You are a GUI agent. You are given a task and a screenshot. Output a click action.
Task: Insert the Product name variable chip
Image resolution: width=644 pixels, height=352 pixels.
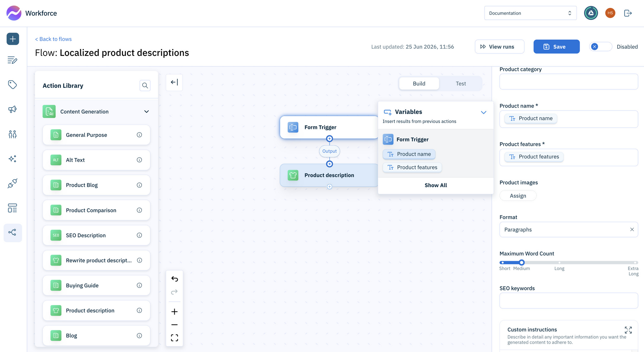pos(409,154)
